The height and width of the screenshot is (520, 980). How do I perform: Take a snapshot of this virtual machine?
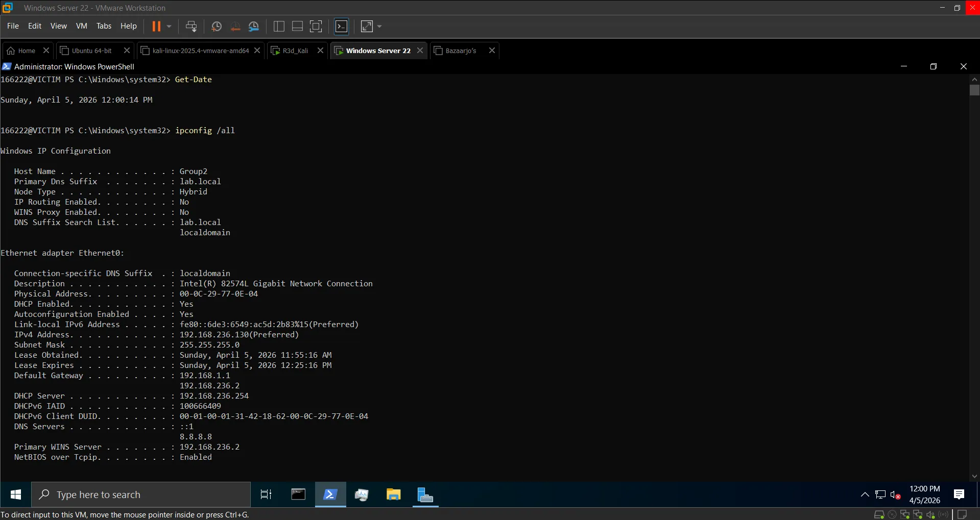click(x=217, y=26)
